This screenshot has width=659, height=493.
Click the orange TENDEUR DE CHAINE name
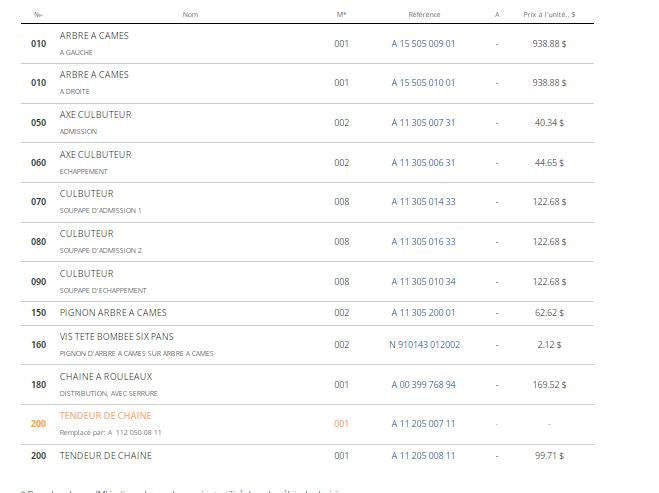pyautogui.click(x=105, y=416)
